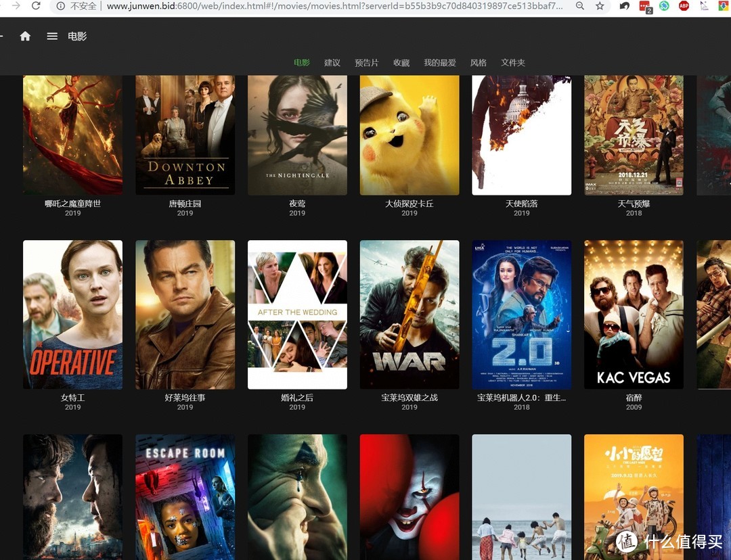Image resolution: width=731 pixels, height=560 pixels.
Task: Click the dark arrow extension icon
Action: tap(625, 6)
